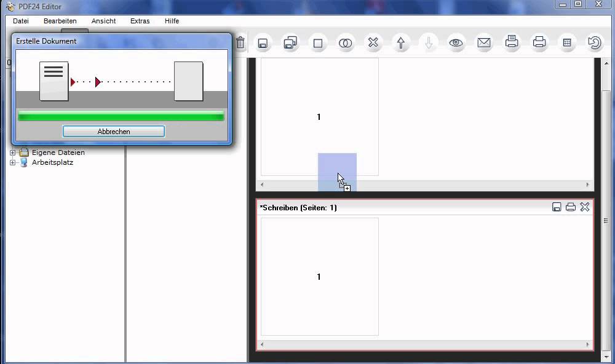This screenshot has height=364, width=615.
Task: Click the fax printer icon in toolbar
Action: click(512, 41)
